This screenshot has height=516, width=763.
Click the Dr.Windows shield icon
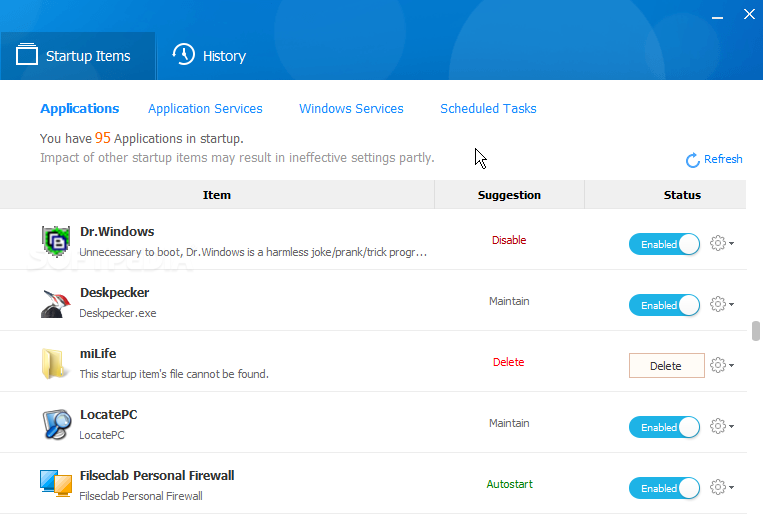coord(55,241)
